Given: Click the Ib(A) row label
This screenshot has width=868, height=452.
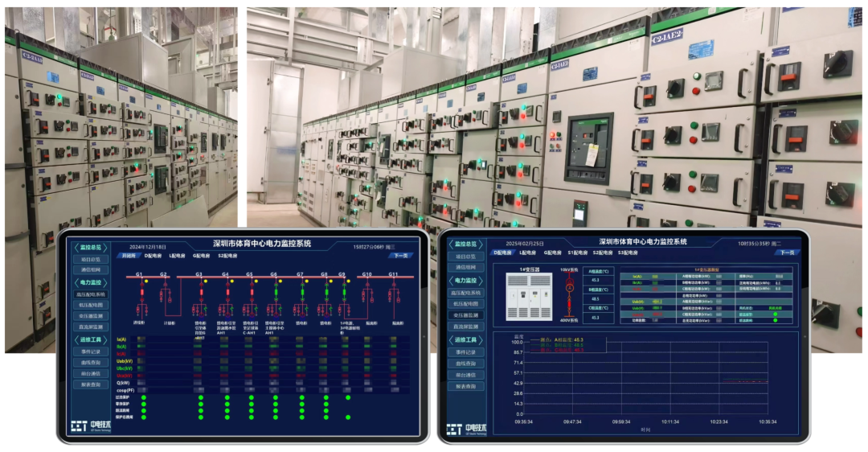Looking at the screenshot, I should (x=121, y=347).
